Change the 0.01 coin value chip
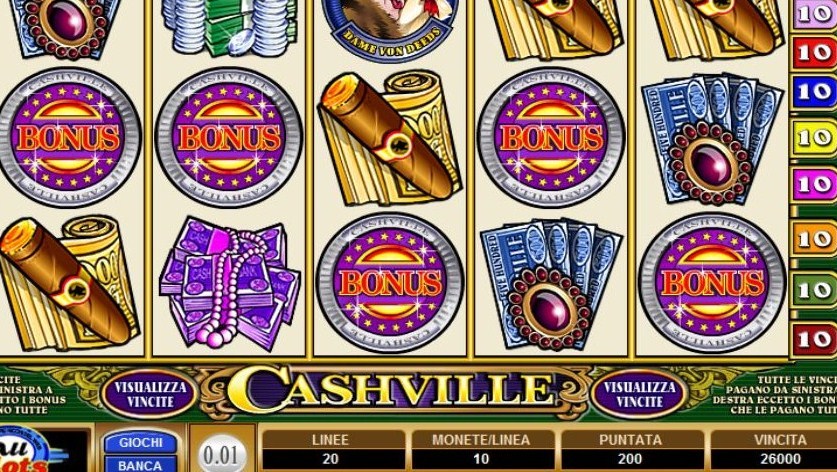This screenshot has width=837, height=472. tap(222, 455)
